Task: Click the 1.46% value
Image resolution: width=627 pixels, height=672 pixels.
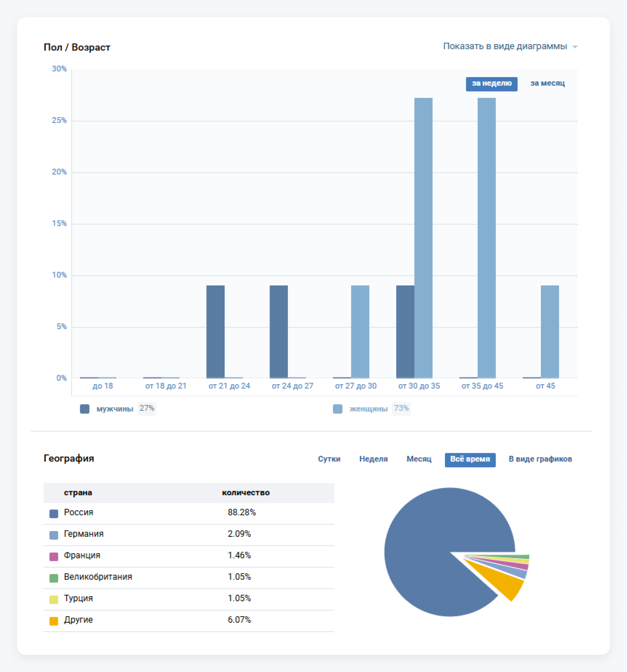Action: pyautogui.click(x=239, y=555)
